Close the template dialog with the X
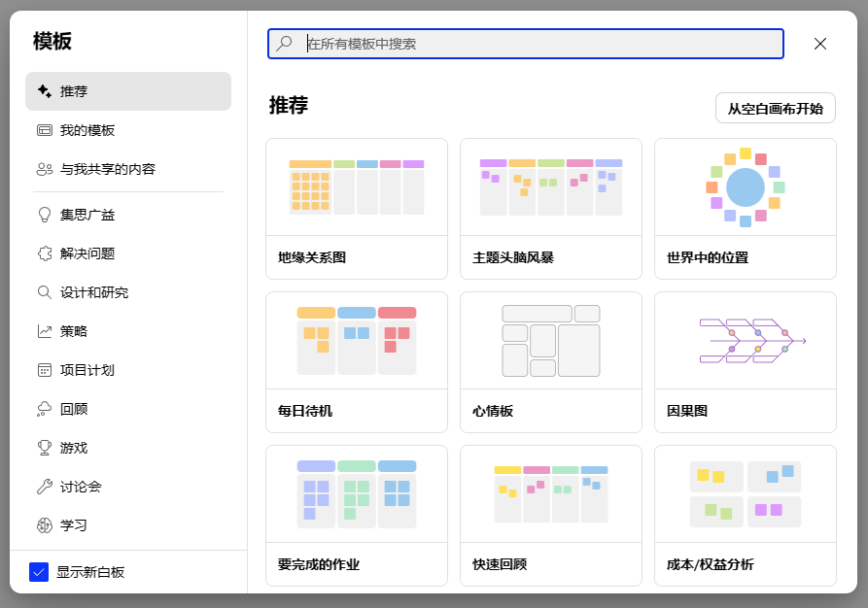 tap(819, 44)
